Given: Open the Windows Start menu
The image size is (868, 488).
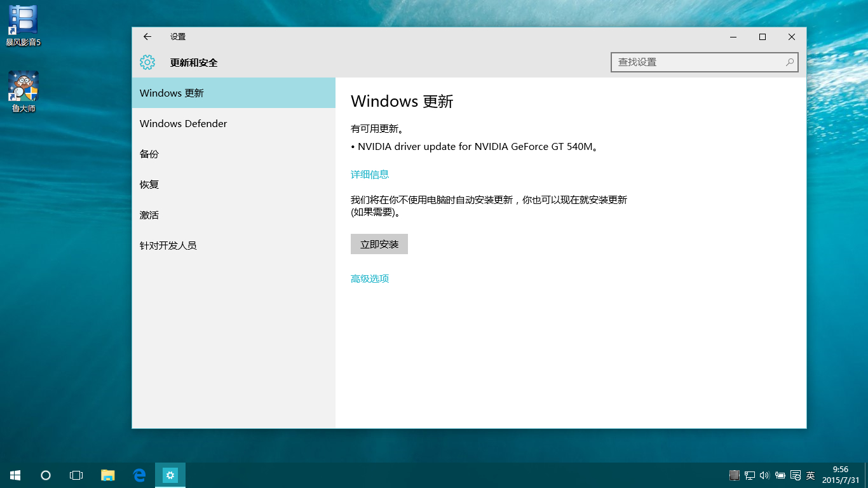Looking at the screenshot, I should click(x=15, y=475).
